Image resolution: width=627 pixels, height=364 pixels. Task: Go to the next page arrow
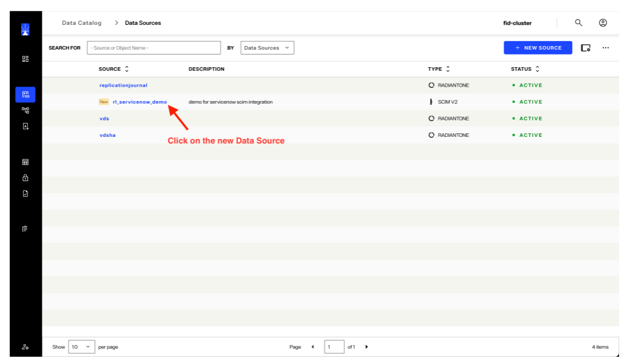(x=366, y=347)
